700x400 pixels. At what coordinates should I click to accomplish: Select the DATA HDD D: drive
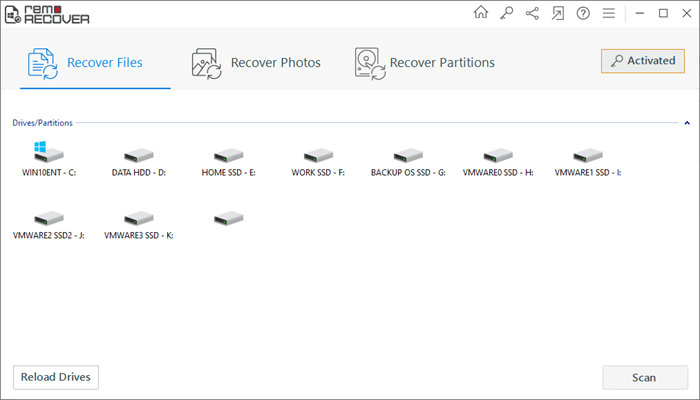[x=139, y=161]
